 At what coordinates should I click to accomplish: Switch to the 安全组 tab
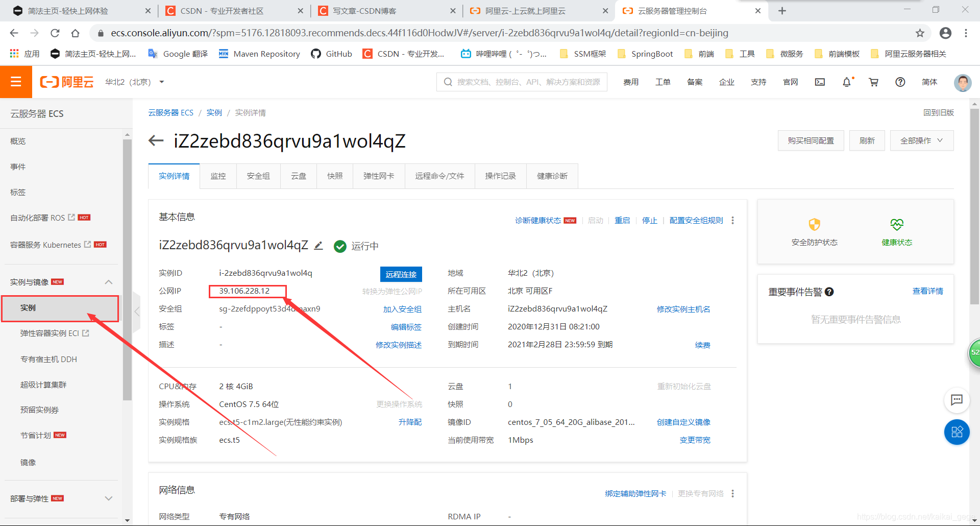258,176
